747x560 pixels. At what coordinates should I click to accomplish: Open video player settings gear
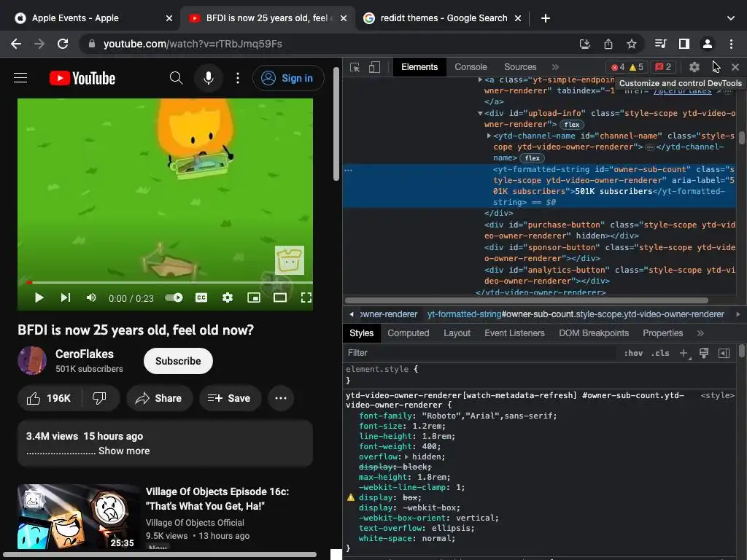228,298
